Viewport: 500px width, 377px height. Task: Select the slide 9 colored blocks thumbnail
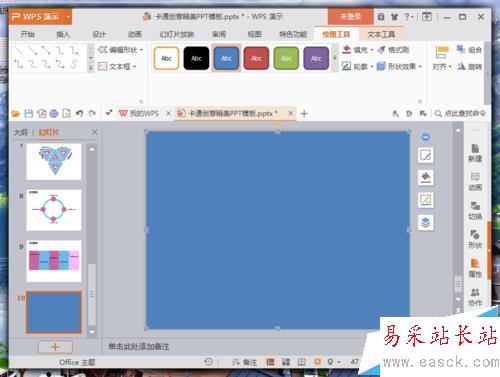[x=54, y=261]
